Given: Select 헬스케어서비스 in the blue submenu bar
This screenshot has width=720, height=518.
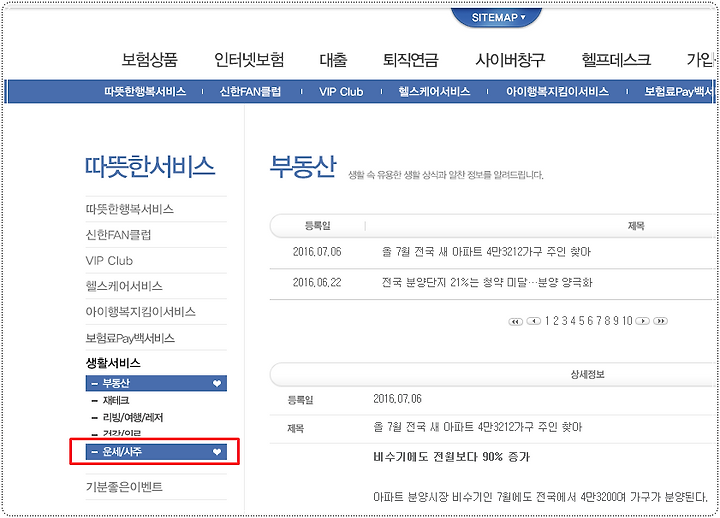Looking at the screenshot, I should point(434,91).
